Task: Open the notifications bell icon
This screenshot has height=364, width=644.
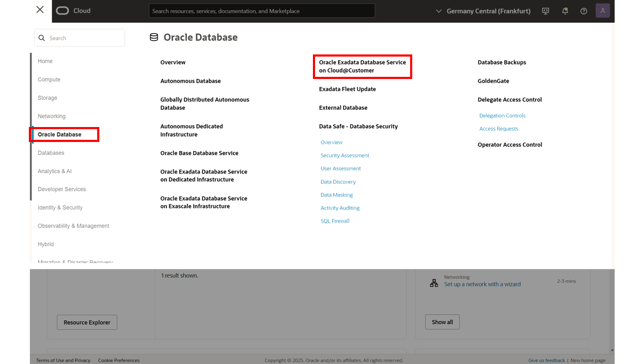Action: pyautogui.click(x=565, y=11)
